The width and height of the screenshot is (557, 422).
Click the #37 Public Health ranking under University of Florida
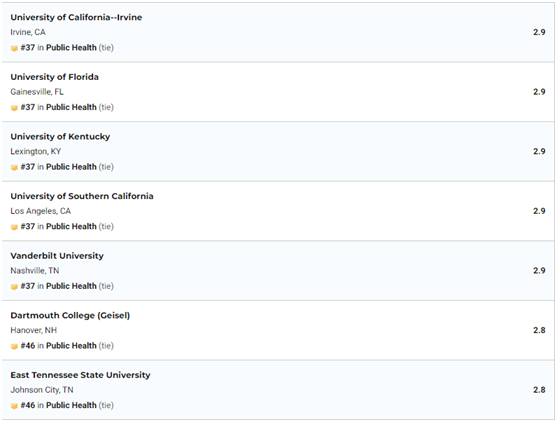(67, 107)
